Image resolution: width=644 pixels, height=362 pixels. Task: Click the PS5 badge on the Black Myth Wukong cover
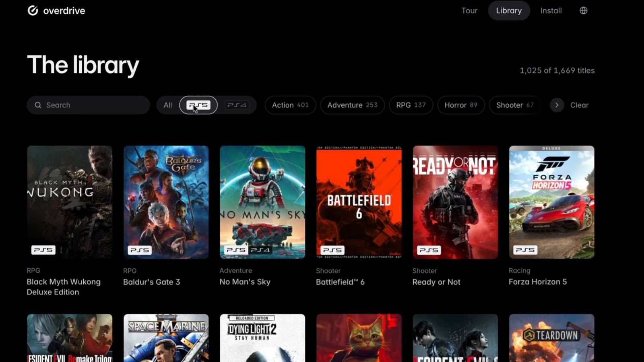[43, 250]
